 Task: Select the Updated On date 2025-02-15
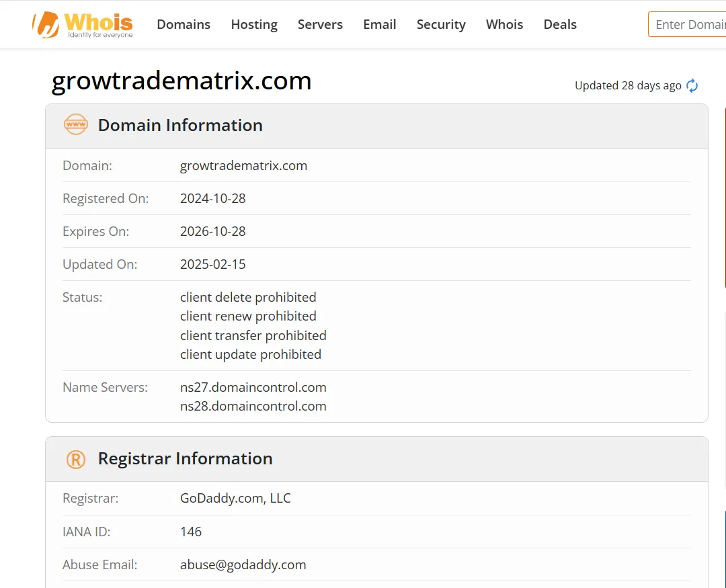pyautogui.click(x=213, y=264)
